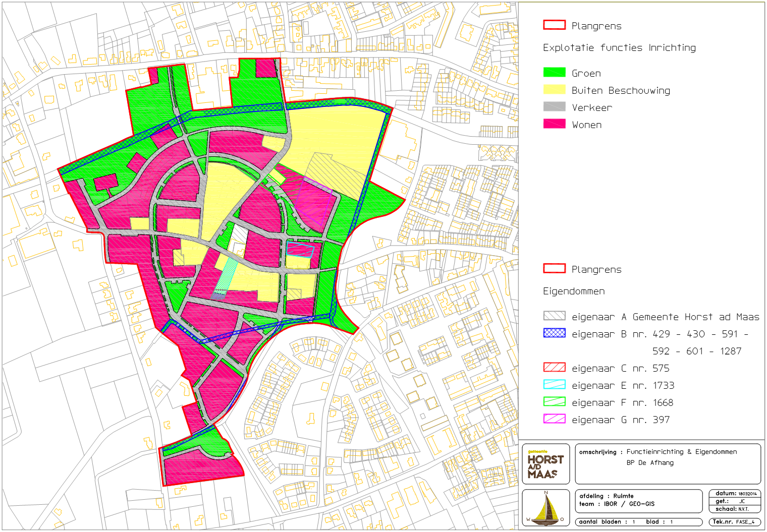Click the label 'eigenaar G nr. 397'
This screenshot has width=767, height=532.
[x=621, y=420]
